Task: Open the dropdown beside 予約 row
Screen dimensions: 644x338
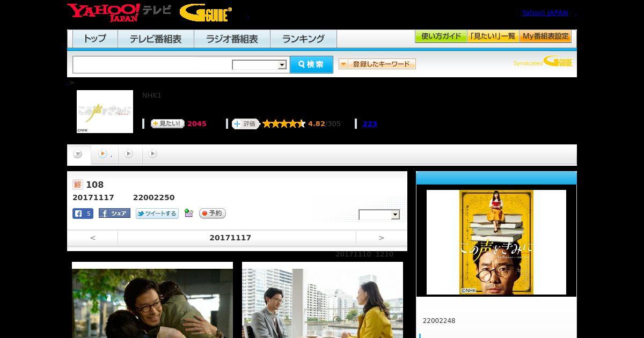Action: point(379,215)
